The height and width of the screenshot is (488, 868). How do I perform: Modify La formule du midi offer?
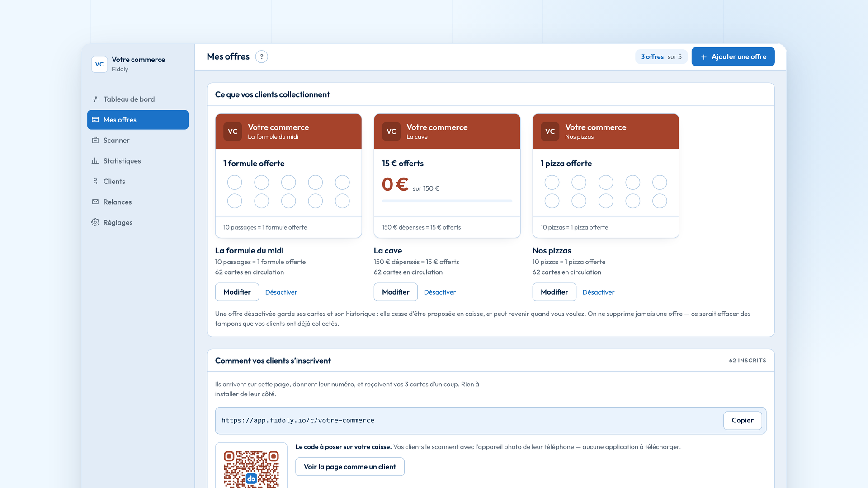click(x=237, y=292)
